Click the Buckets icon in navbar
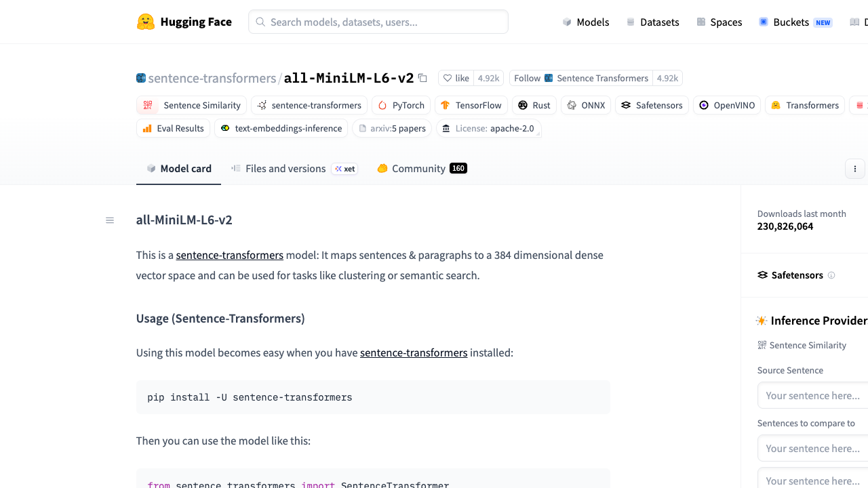Screen dimensions: 868x488 pos(764,22)
